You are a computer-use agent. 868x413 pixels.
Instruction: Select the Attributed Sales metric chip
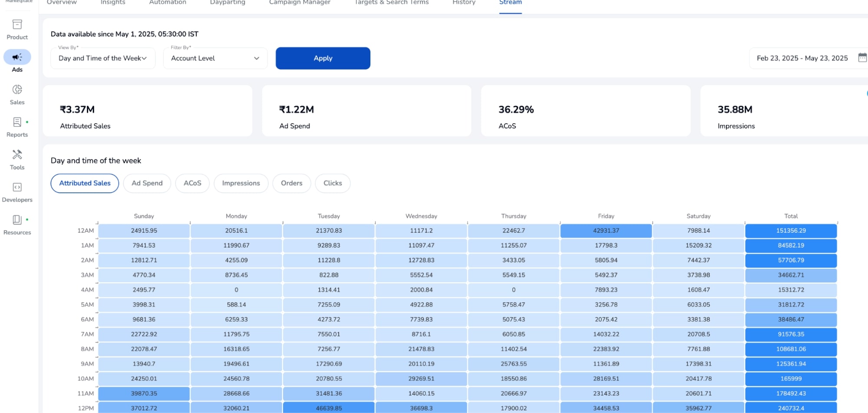pos(85,183)
